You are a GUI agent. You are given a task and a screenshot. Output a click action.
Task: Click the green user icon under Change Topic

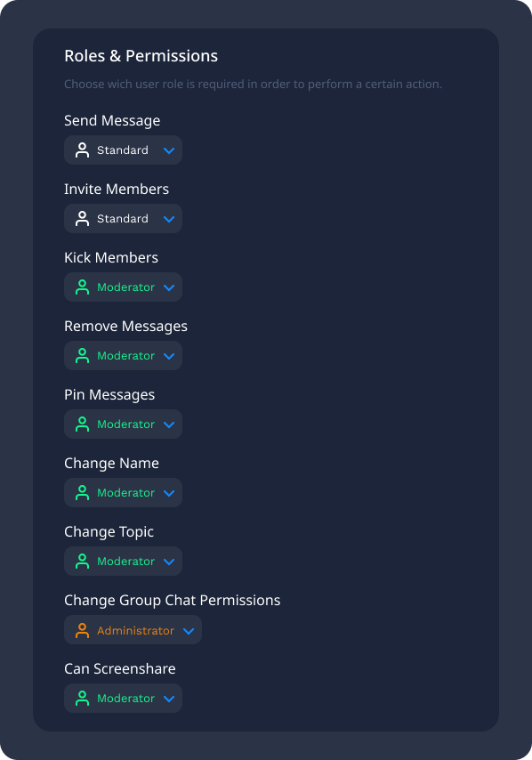83,562
